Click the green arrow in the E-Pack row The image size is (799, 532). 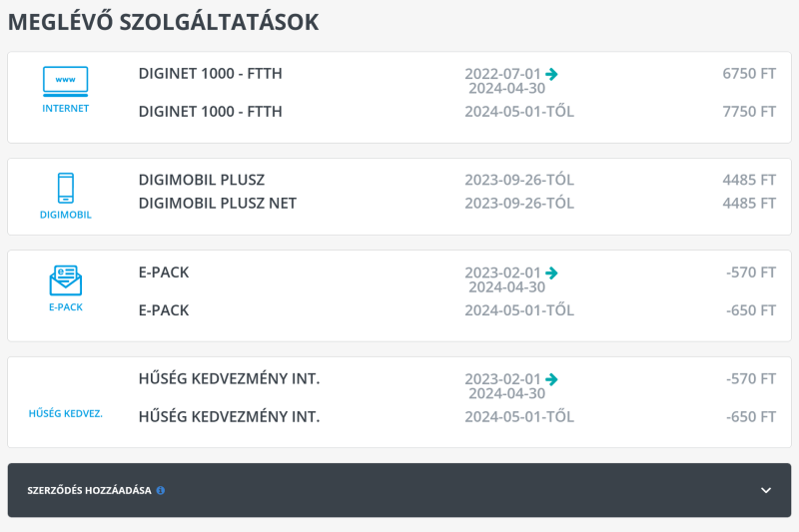coord(552,272)
